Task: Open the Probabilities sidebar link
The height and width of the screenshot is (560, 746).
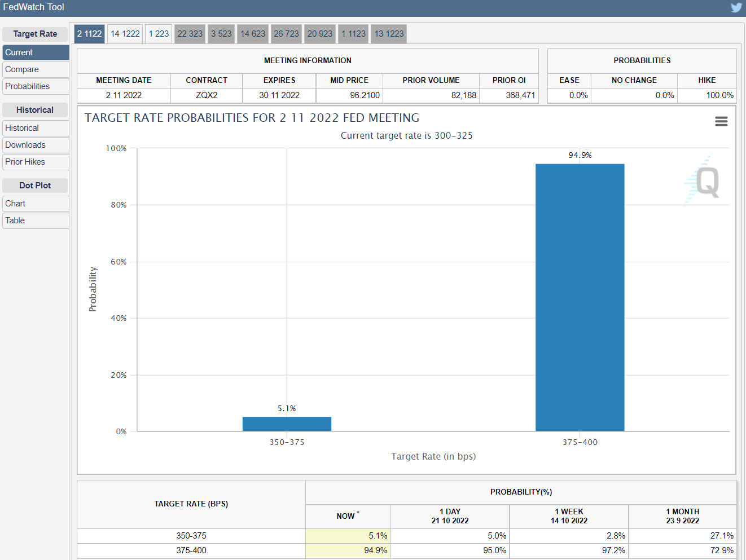Action: (36, 86)
